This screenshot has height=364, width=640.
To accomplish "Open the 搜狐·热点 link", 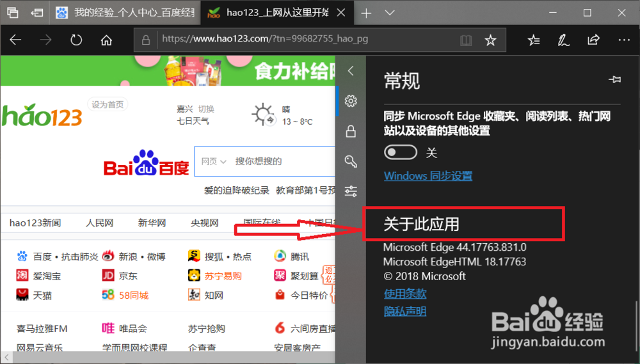I will [x=228, y=257].
